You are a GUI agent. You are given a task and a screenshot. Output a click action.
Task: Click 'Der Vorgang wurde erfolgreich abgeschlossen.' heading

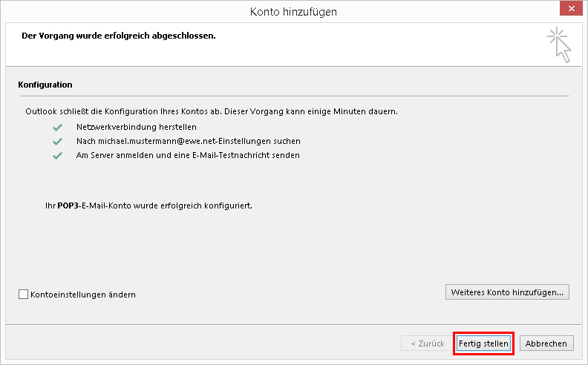(x=119, y=36)
